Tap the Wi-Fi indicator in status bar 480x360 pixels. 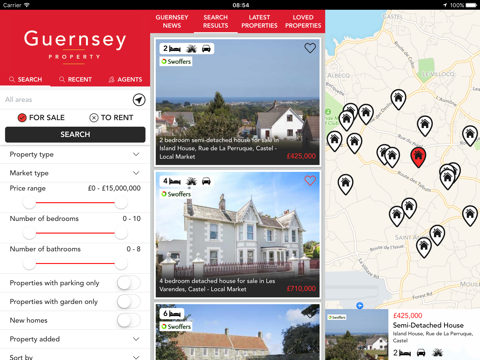click(x=26, y=5)
